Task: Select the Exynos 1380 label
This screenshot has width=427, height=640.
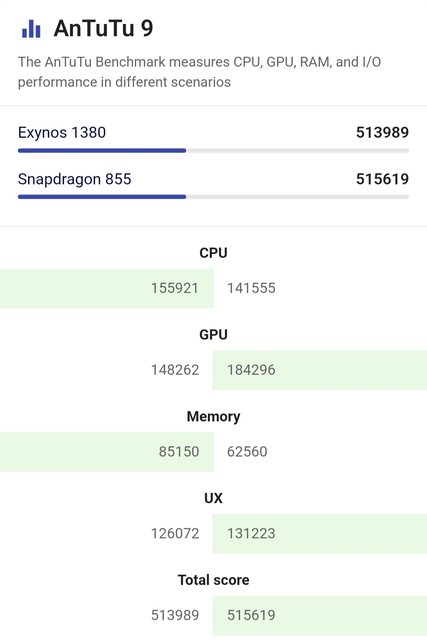Action: coord(62,133)
